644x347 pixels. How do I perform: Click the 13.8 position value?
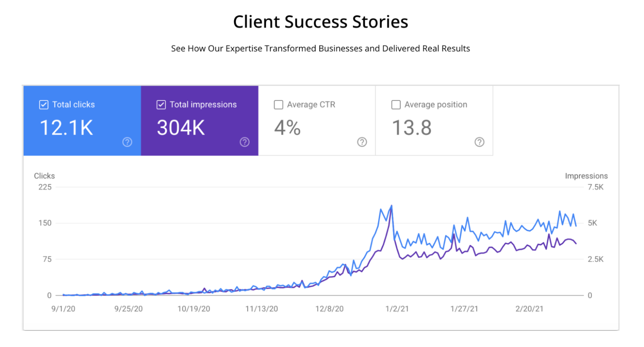[412, 128]
